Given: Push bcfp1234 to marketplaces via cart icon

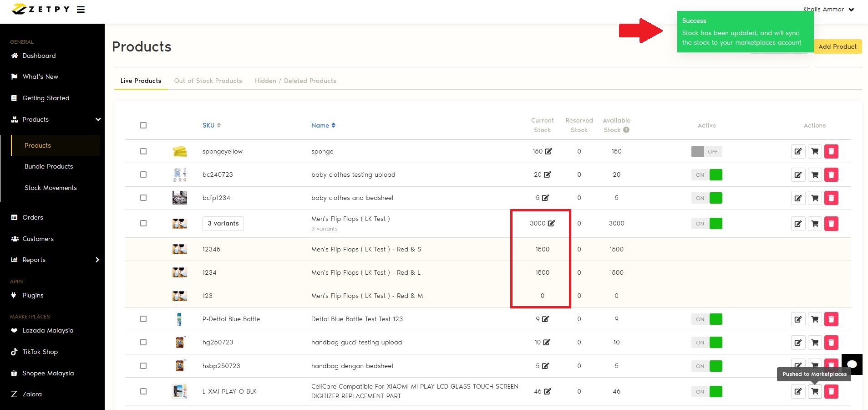Looking at the screenshot, I should pyautogui.click(x=815, y=198).
